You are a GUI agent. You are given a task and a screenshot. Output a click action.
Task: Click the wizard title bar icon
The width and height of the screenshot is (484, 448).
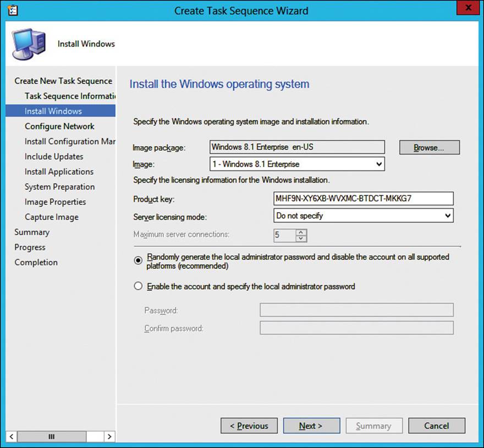click(12, 10)
